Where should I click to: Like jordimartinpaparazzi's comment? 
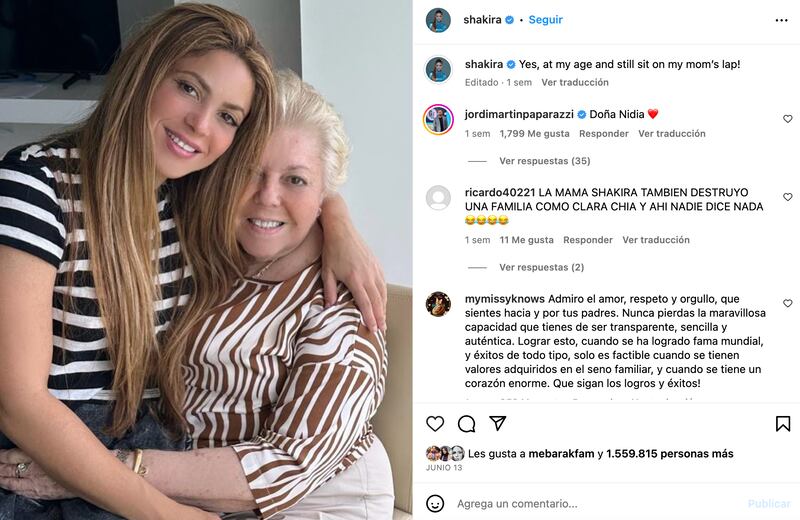787,119
